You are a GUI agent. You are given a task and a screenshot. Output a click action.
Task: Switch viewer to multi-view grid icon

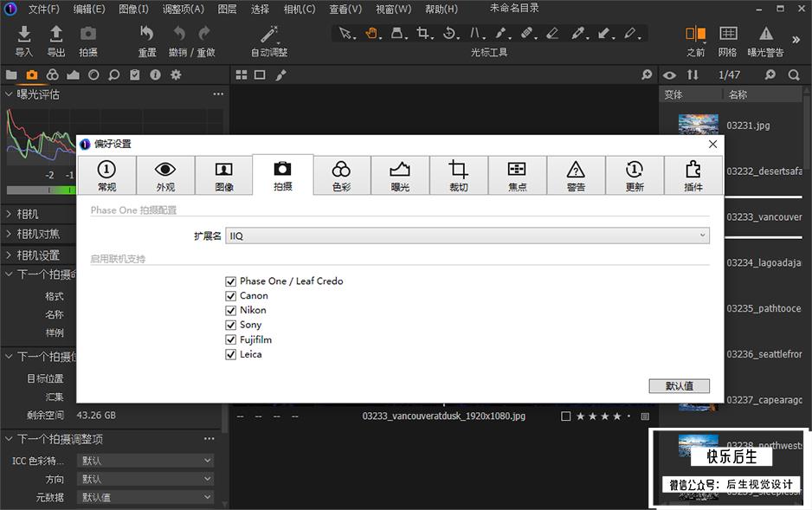[x=242, y=75]
